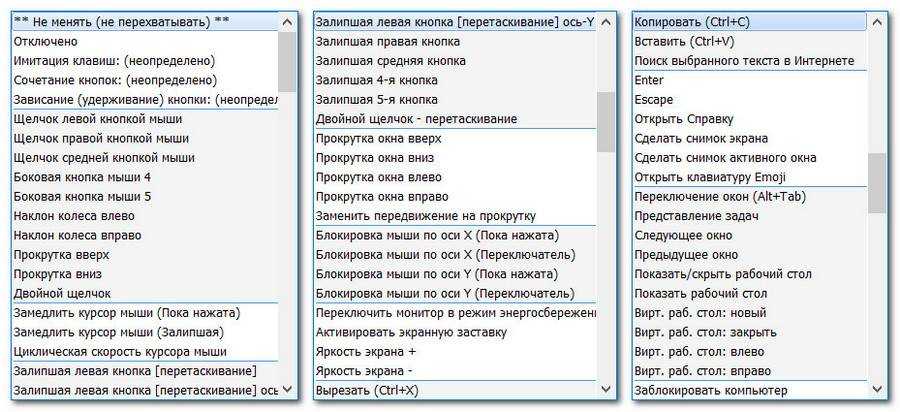Choose 'Сделать снимок экрана' option
This screenshot has height=412, width=900.
tap(701, 138)
